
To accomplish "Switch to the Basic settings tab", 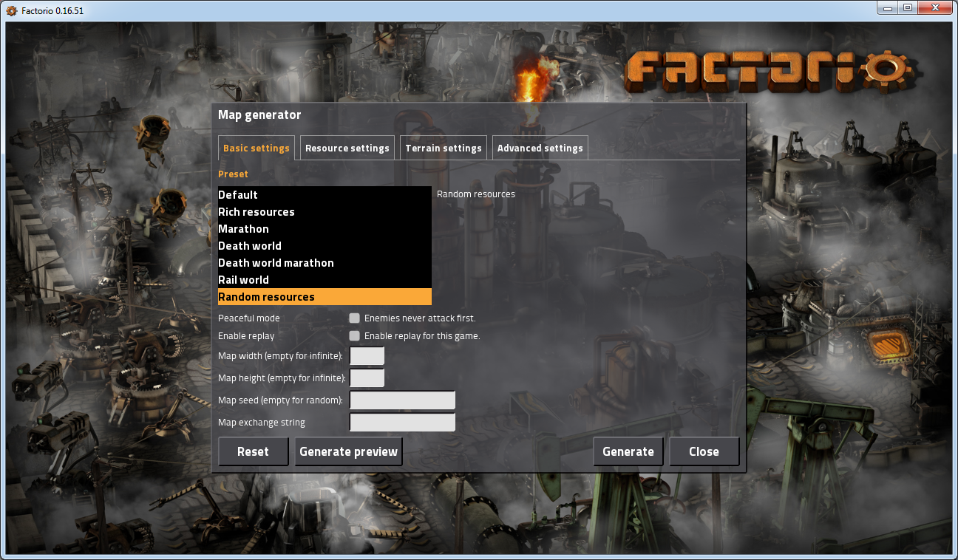I will pos(257,148).
